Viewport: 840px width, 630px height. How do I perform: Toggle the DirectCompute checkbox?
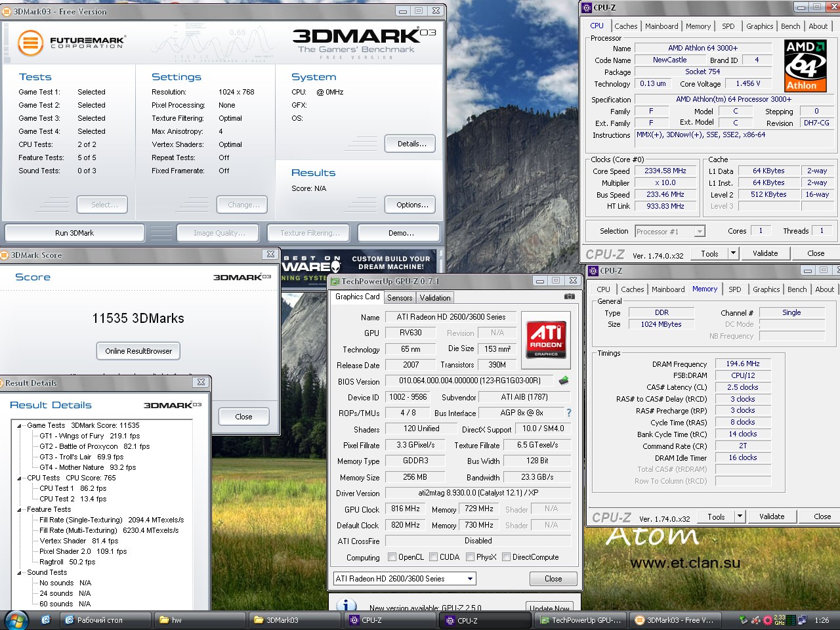(506, 557)
